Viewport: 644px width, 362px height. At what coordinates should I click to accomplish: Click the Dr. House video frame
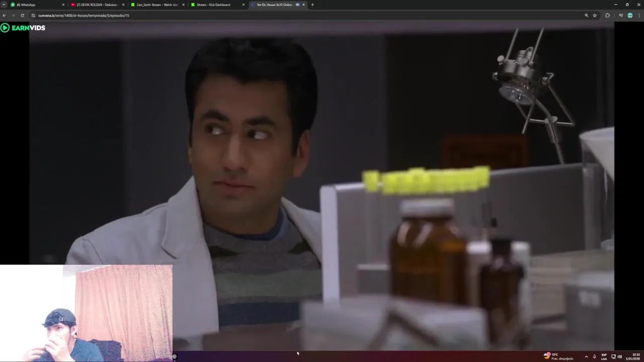pyautogui.click(x=322, y=186)
